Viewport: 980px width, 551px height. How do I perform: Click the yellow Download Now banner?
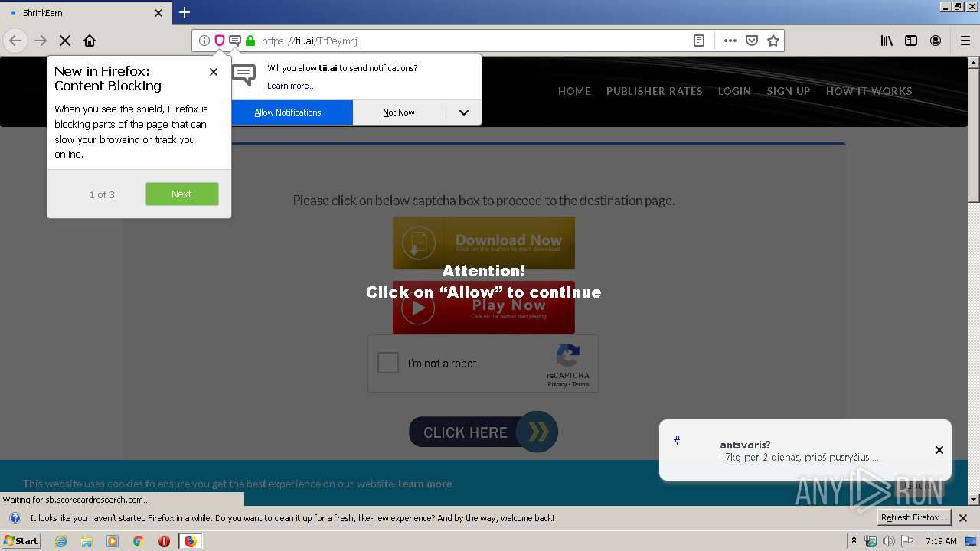484,243
